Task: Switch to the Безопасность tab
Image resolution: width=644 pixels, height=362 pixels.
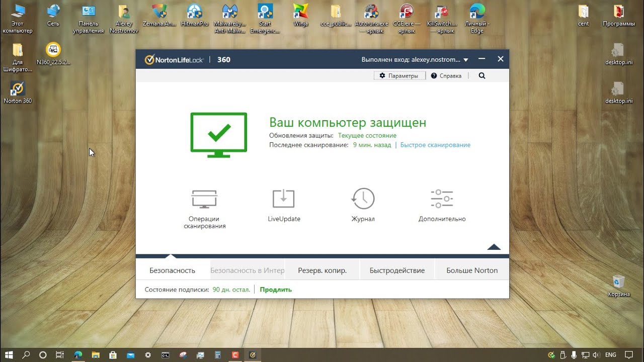Action: pos(172,270)
